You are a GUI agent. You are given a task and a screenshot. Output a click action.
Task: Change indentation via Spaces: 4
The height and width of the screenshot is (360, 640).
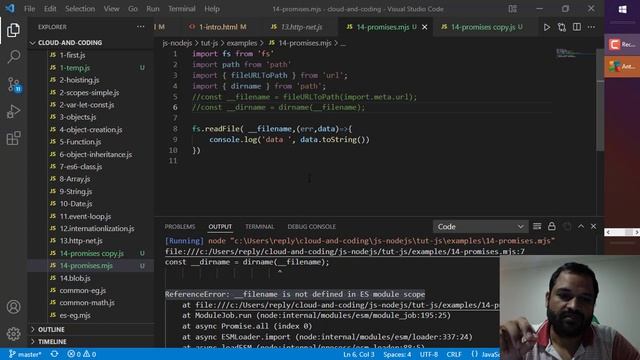pos(397,354)
